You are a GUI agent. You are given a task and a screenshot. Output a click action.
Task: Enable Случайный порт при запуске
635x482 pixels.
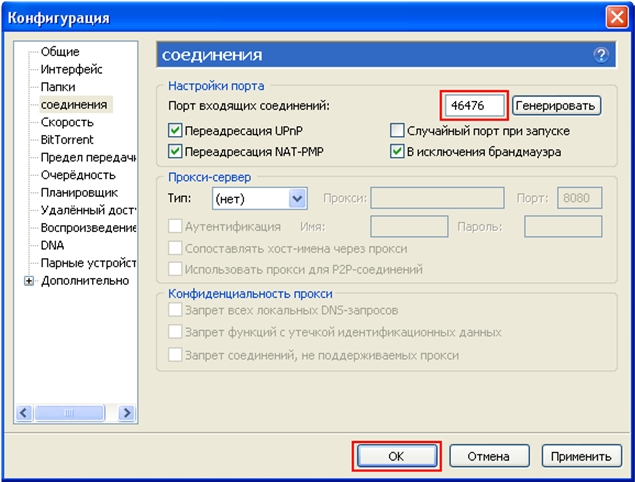click(397, 131)
